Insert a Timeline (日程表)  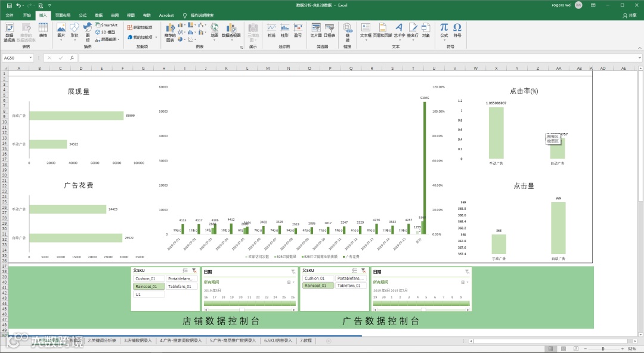(x=329, y=30)
